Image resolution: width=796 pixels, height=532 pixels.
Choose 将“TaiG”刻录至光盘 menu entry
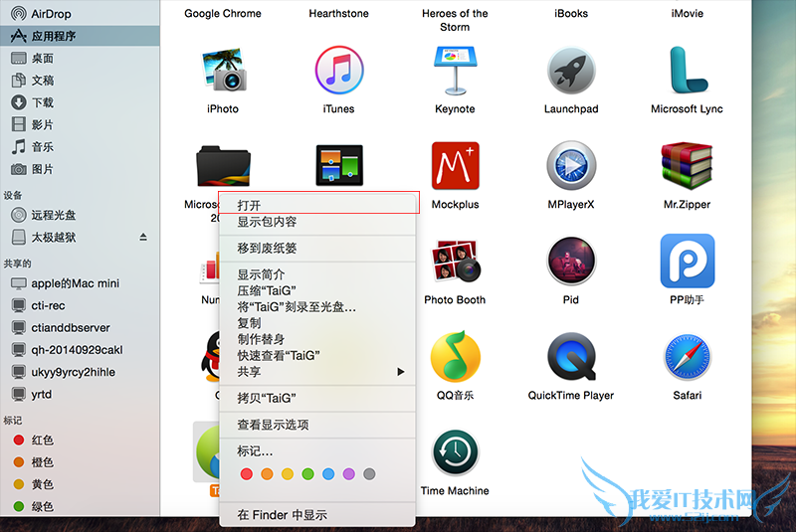[x=317, y=307]
